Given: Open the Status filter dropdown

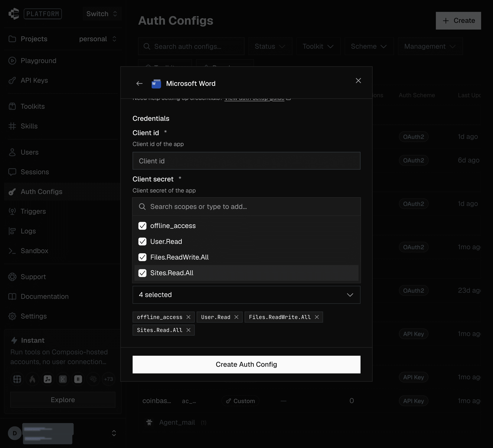Looking at the screenshot, I should click(270, 46).
